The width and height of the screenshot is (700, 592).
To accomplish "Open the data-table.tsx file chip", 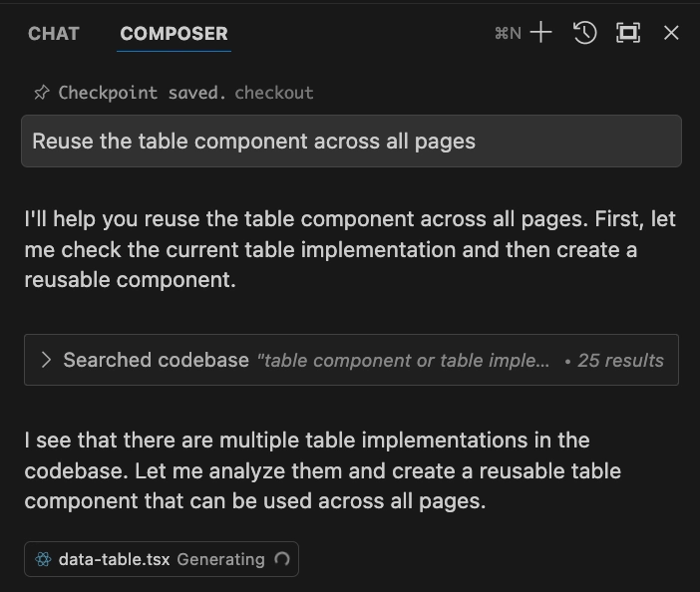I will point(162,559).
